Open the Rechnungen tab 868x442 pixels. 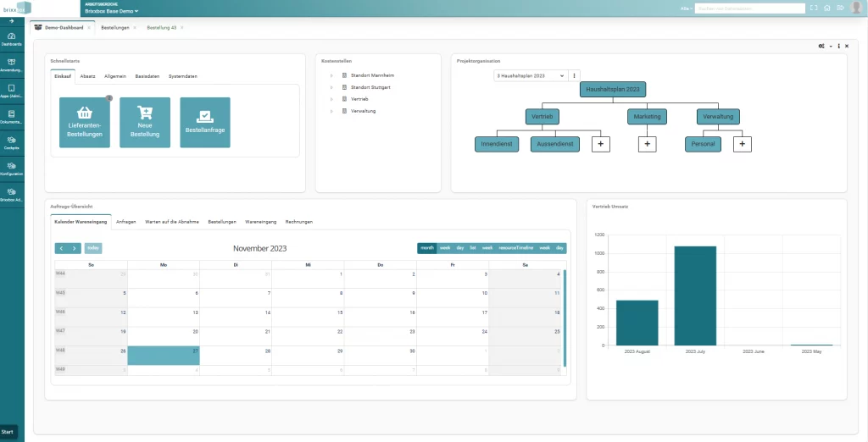[299, 222]
